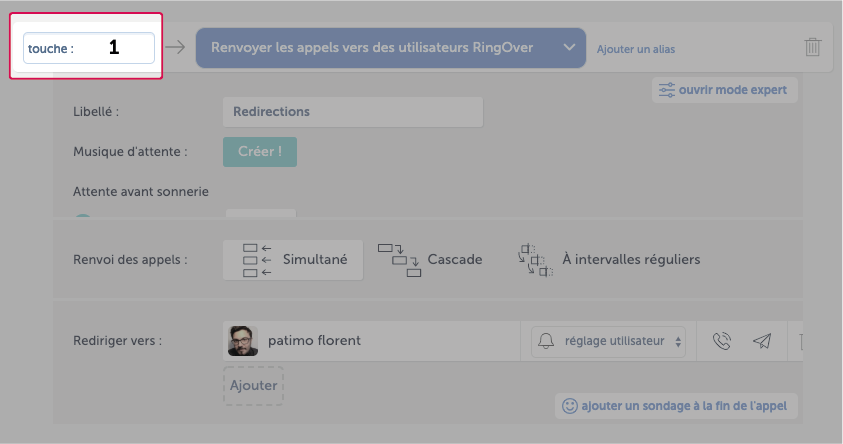The width and height of the screenshot is (843, 444).
Task: Click the smiley icon for call survey
Action: (569, 405)
